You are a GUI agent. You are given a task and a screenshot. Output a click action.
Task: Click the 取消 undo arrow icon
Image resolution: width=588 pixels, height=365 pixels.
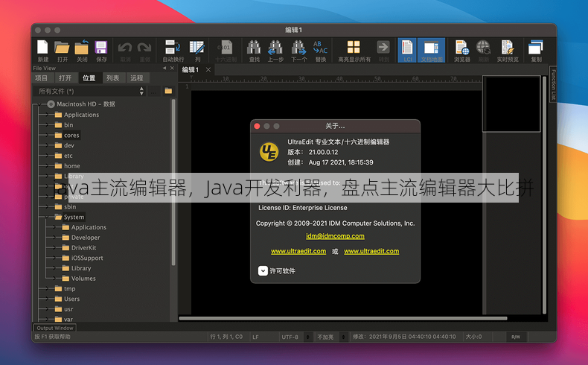[125, 48]
